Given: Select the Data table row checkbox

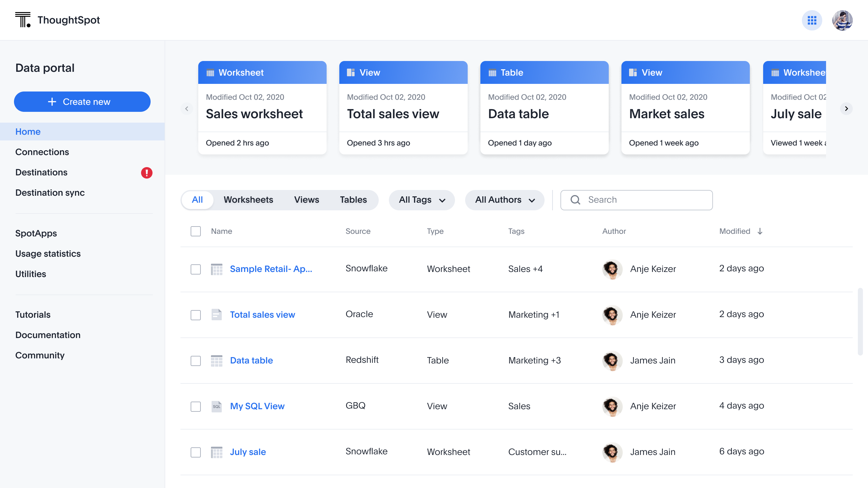Looking at the screenshot, I should tap(195, 361).
